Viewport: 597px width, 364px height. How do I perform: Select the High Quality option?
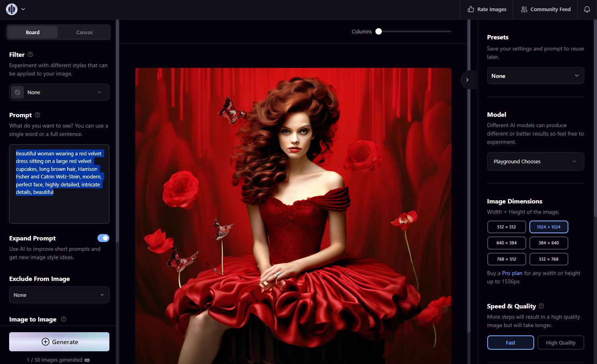[560, 343]
